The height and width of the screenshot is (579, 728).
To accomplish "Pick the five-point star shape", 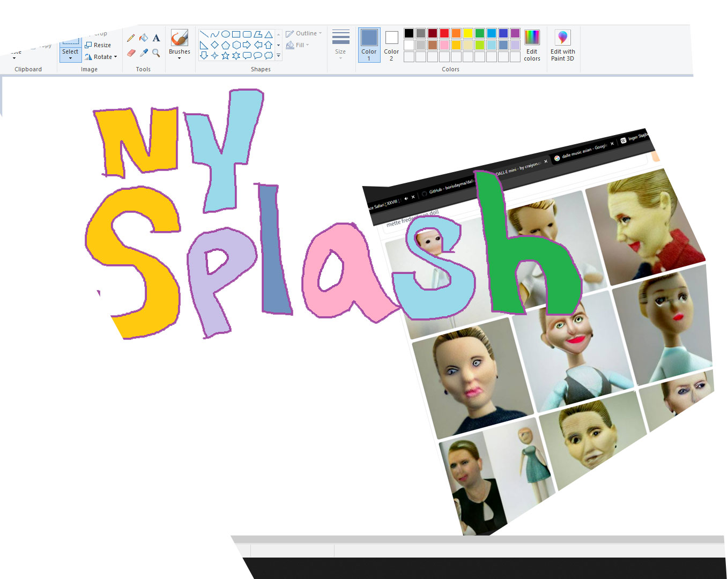I will tap(225, 56).
